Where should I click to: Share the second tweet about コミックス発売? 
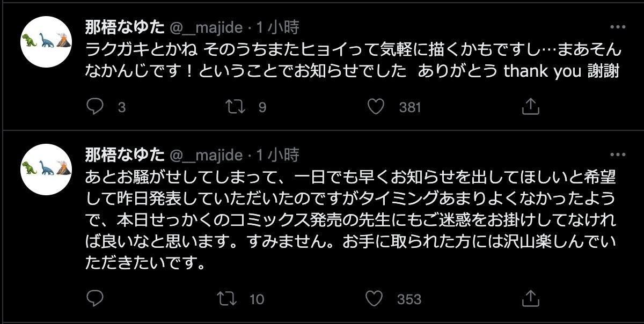coord(530,298)
